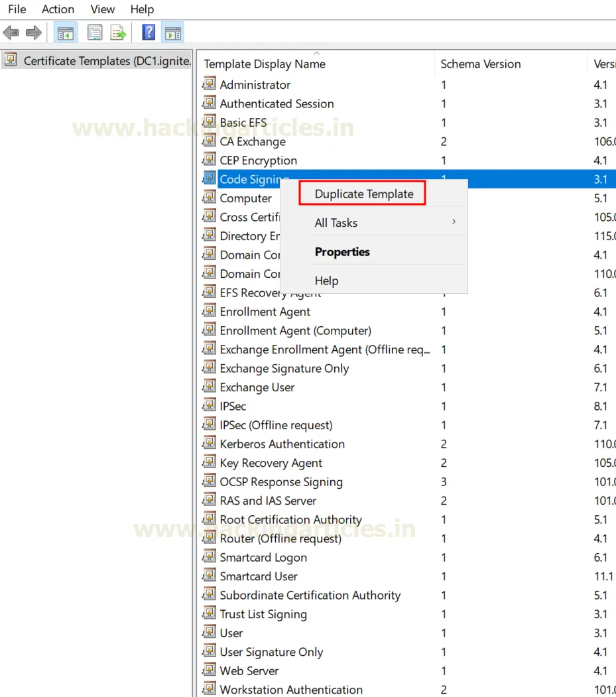The image size is (616, 697).
Task: Select the Smartcard Logon template row
Action: [263, 558]
